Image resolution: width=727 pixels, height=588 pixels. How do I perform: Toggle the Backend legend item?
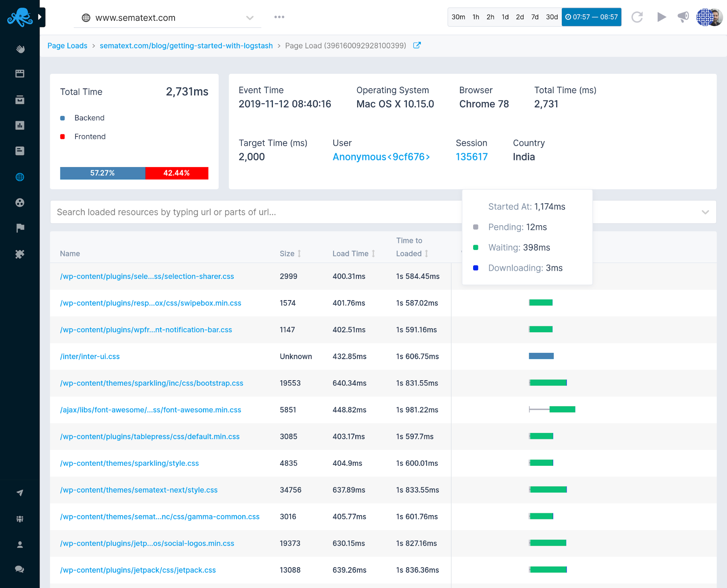[x=83, y=118]
